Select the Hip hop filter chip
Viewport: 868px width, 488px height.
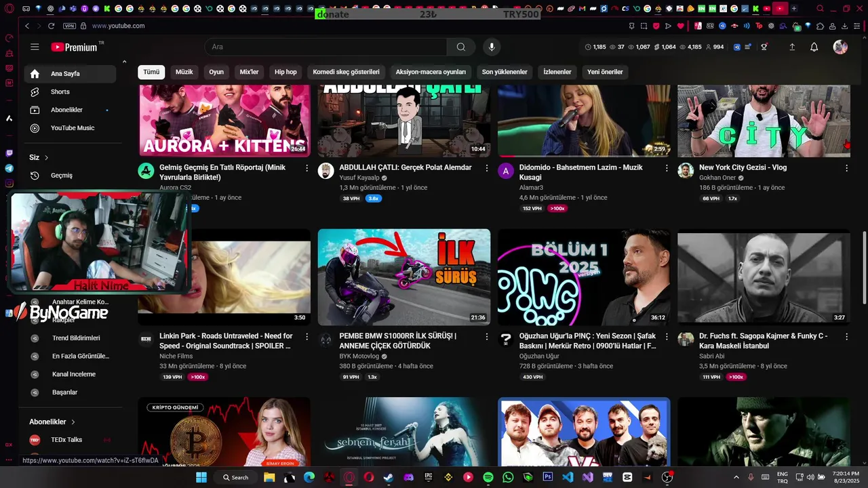pos(285,72)
